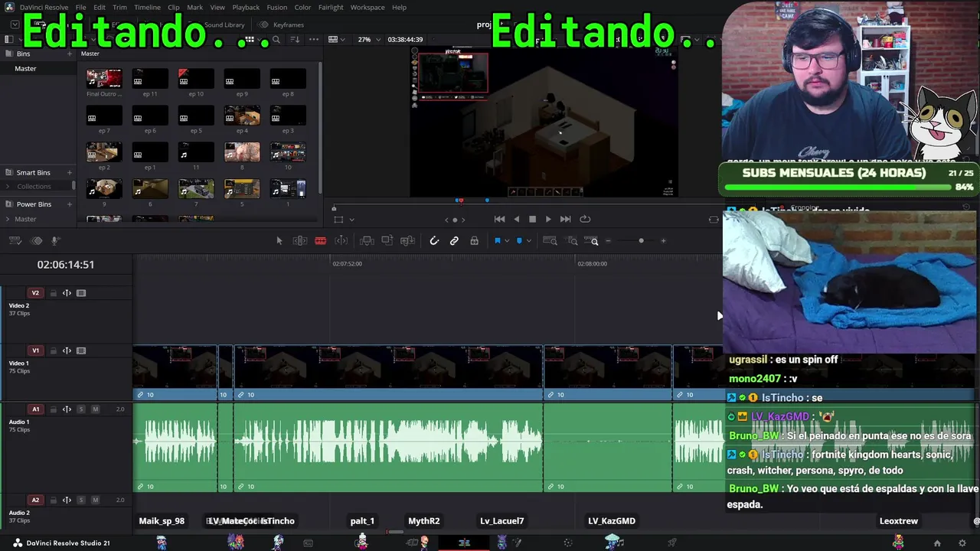Click the Custom Zoom icon
Image resolution: width=980 pixels, height=551 pixels.
coord(591,241)
